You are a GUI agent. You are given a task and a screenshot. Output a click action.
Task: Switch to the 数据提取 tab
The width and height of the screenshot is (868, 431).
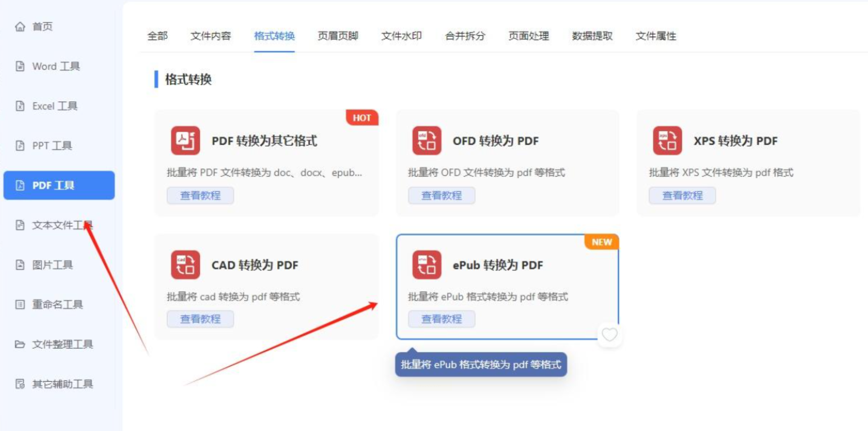pyautogui.click(x=592, y=36)
